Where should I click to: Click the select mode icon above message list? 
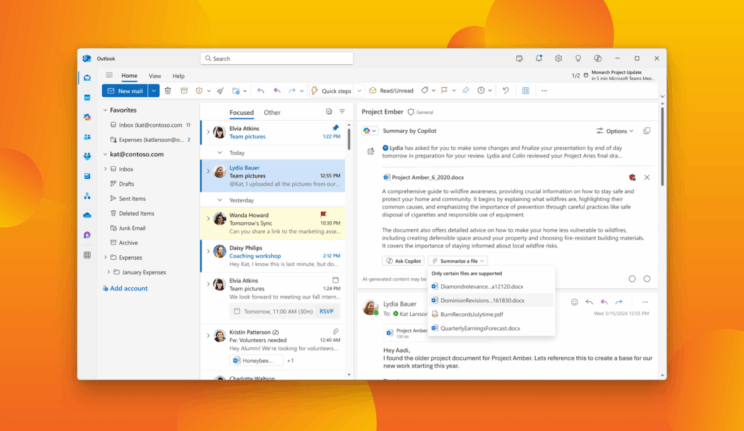(329, 112)
